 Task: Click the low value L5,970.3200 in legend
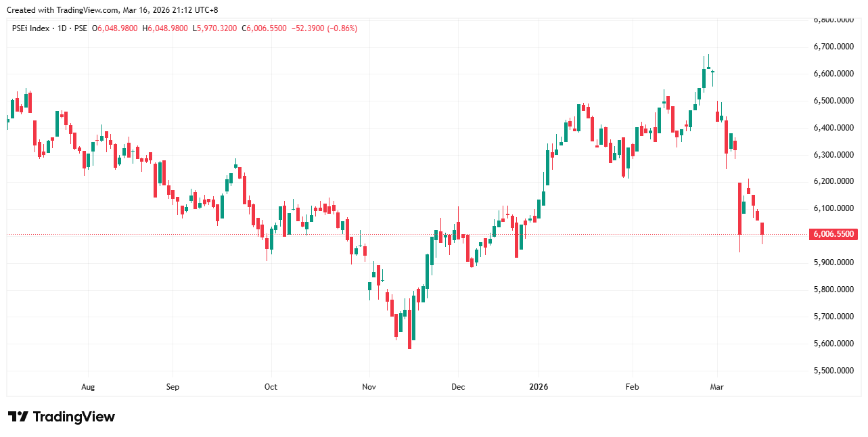(x=215, y=28)
